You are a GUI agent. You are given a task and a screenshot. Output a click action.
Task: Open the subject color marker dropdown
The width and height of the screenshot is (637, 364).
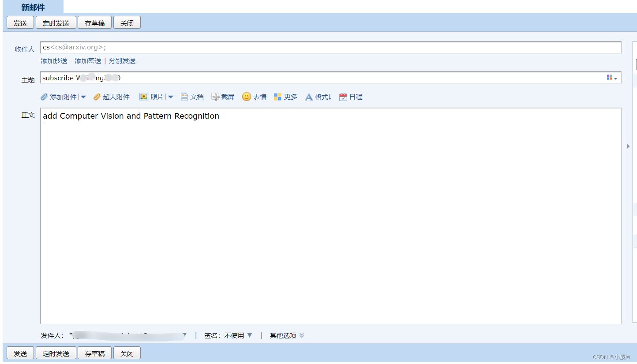pos(612,78)
